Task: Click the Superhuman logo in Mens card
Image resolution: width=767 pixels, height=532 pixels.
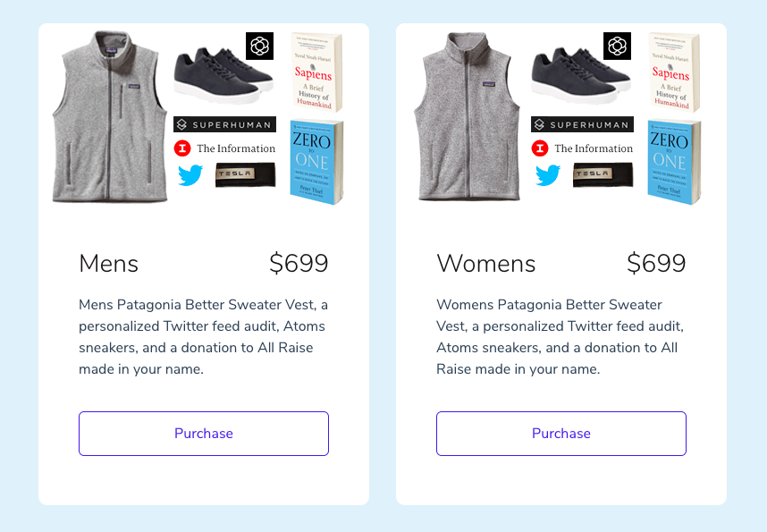Action: click(224, 124)
